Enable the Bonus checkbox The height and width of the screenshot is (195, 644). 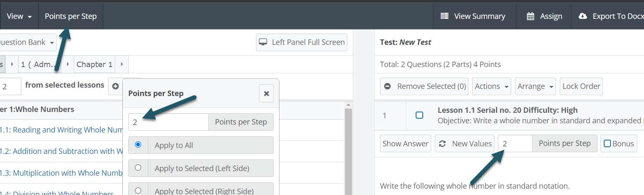[x=607, y=143]
